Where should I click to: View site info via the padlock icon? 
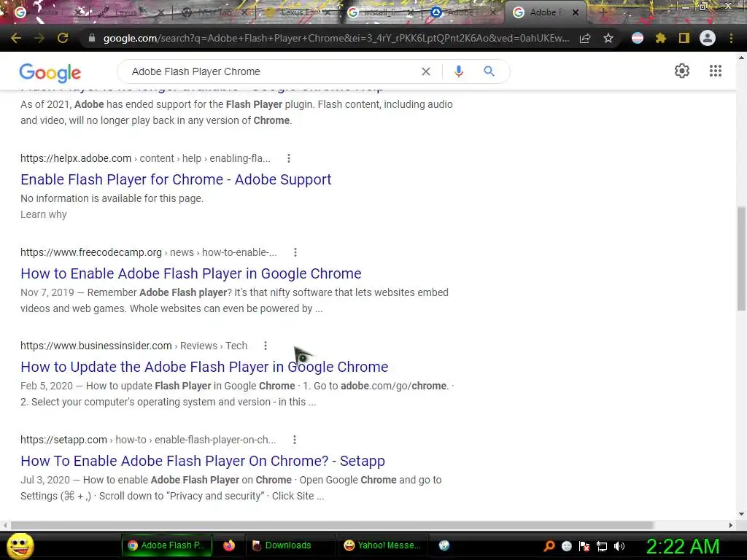[92, 38]
